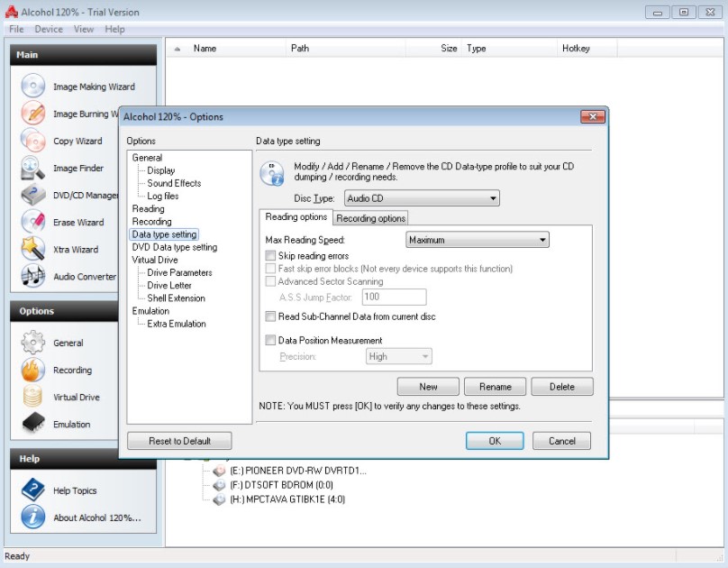
Task: Click the General options gear icon
Action: point(33,343)
